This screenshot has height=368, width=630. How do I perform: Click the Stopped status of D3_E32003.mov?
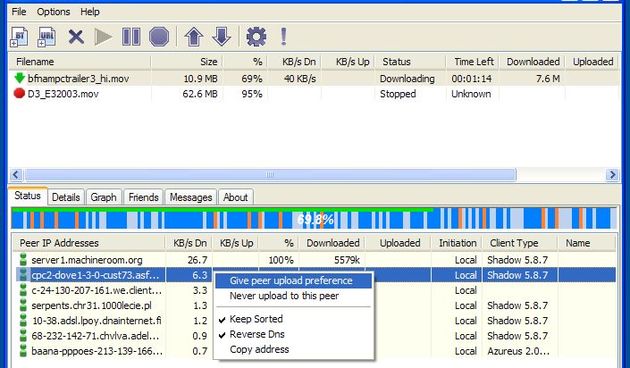398,94
